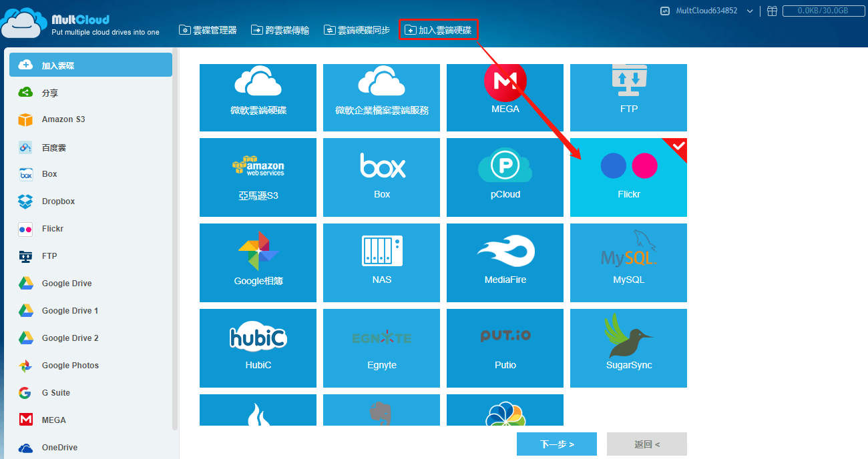Open Box drive in the sidebar
The image size is (868, 459).
(91, 174)
